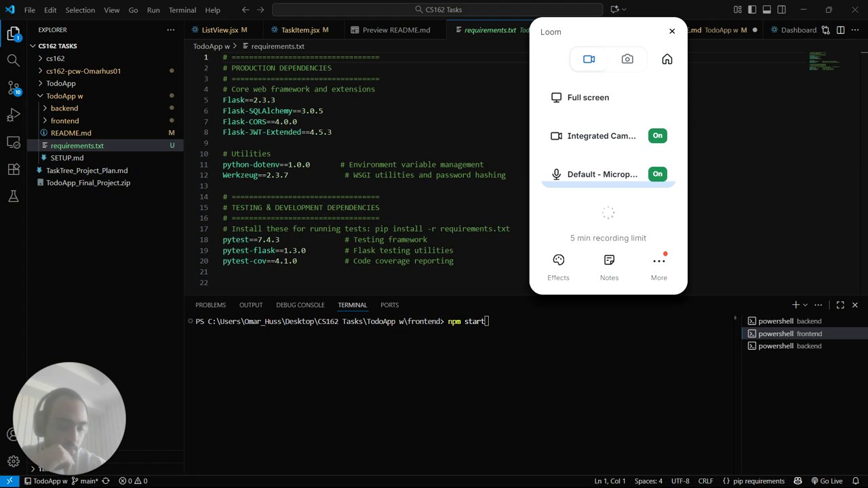868x488 pixels.
Task: Open the File menu
Action: [x=30, y=10]
